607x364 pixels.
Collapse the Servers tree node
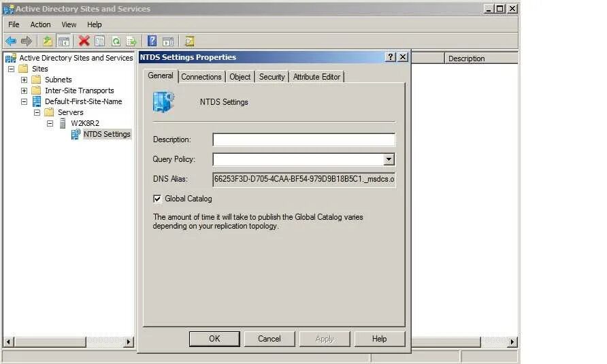click(x=37, y=112)
